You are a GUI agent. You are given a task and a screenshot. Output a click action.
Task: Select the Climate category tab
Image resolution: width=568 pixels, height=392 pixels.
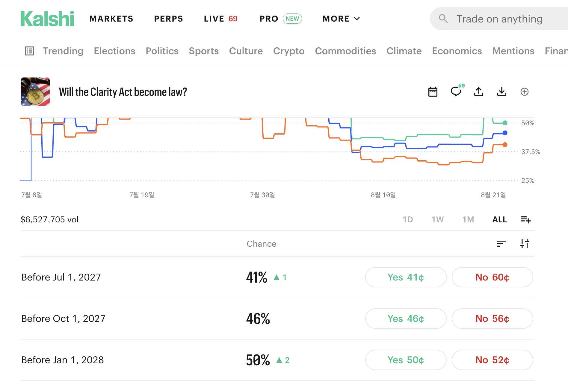[404, 51]
